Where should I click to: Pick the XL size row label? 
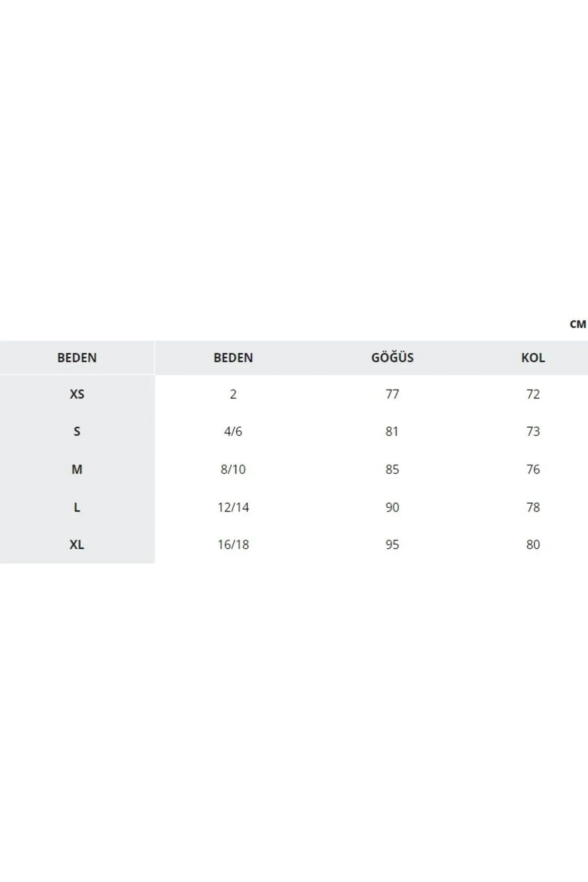tap(77, 544)
